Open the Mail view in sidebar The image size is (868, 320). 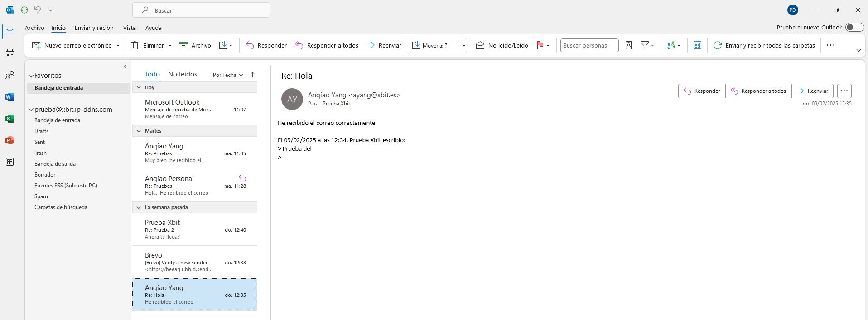pyautogui.click(x=10, y=31)
